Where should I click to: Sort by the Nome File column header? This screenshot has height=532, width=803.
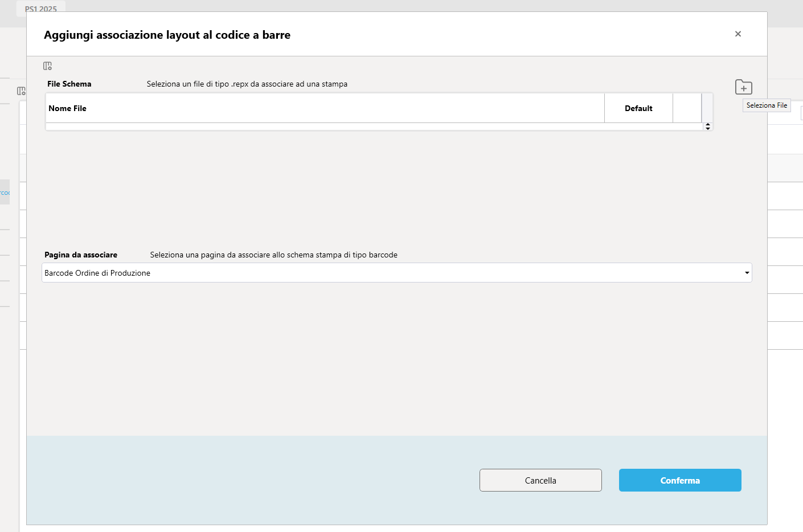pos(325,108)
